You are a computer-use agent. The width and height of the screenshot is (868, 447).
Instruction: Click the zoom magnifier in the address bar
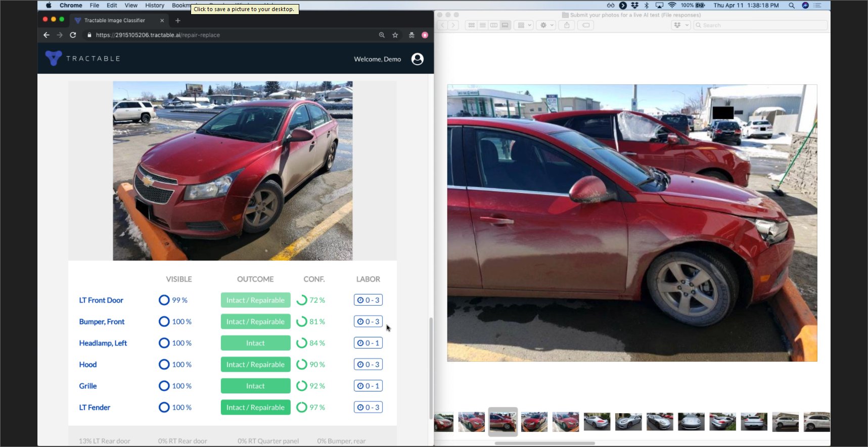tap(382, 35)
